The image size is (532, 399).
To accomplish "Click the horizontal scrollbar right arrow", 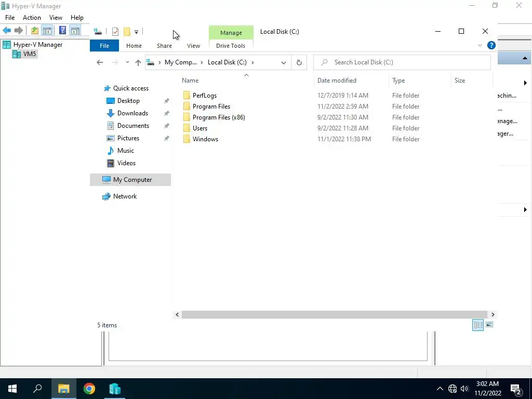I will 493,315.
